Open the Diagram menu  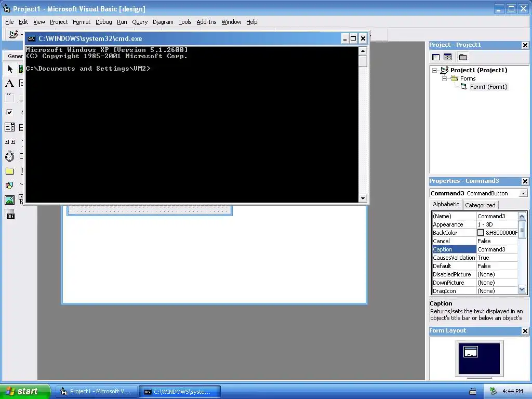click(x=163, y=22)
